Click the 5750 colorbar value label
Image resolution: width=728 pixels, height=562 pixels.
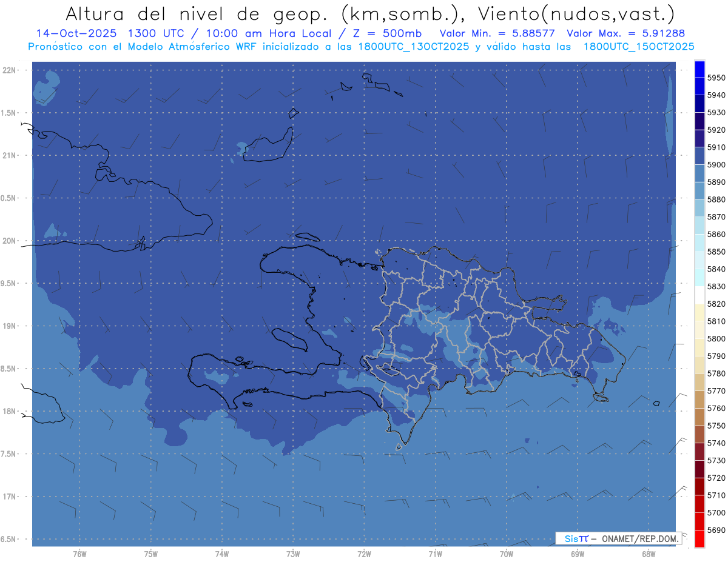(x=716, y=426)
